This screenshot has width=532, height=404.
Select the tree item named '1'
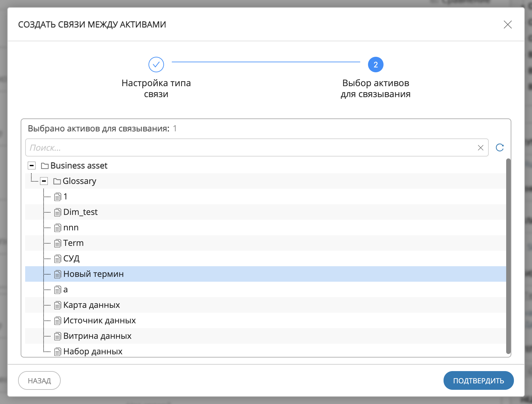tap(66, 197)
